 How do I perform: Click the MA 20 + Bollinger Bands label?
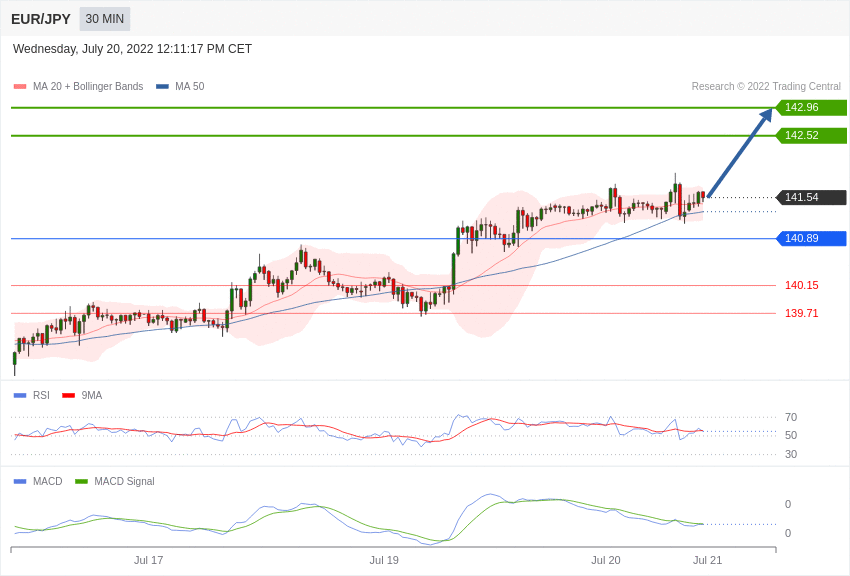click(88, 87)
